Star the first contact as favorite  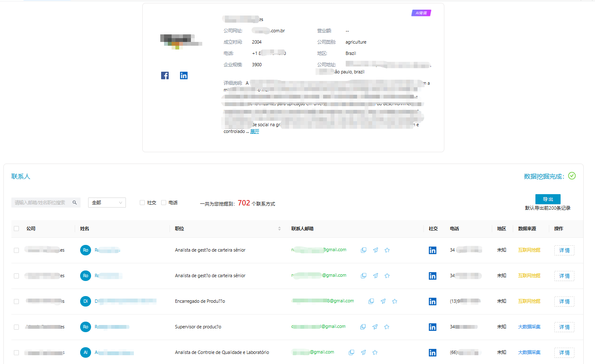tap(387, 250)
